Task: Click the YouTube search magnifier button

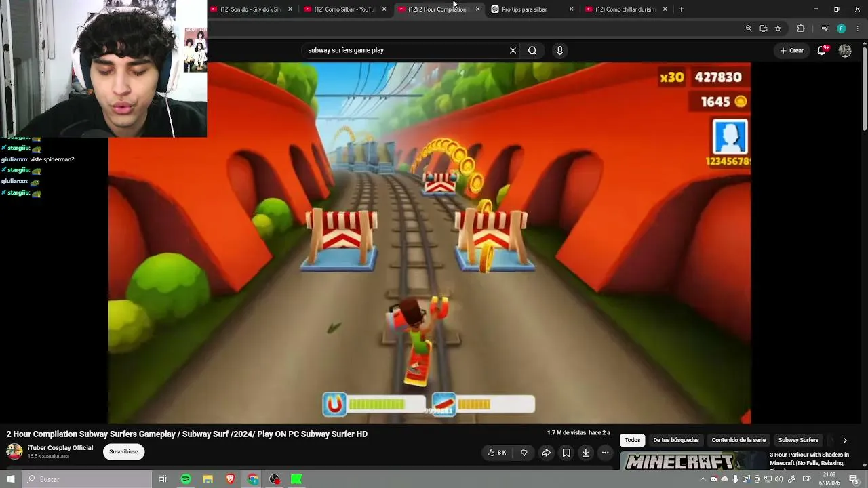Action: 532,50
